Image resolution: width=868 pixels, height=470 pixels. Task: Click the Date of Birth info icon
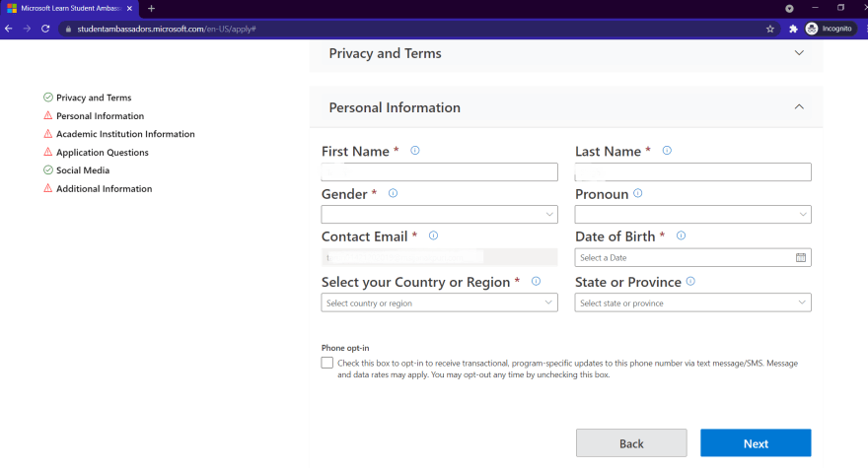point(681,235)
